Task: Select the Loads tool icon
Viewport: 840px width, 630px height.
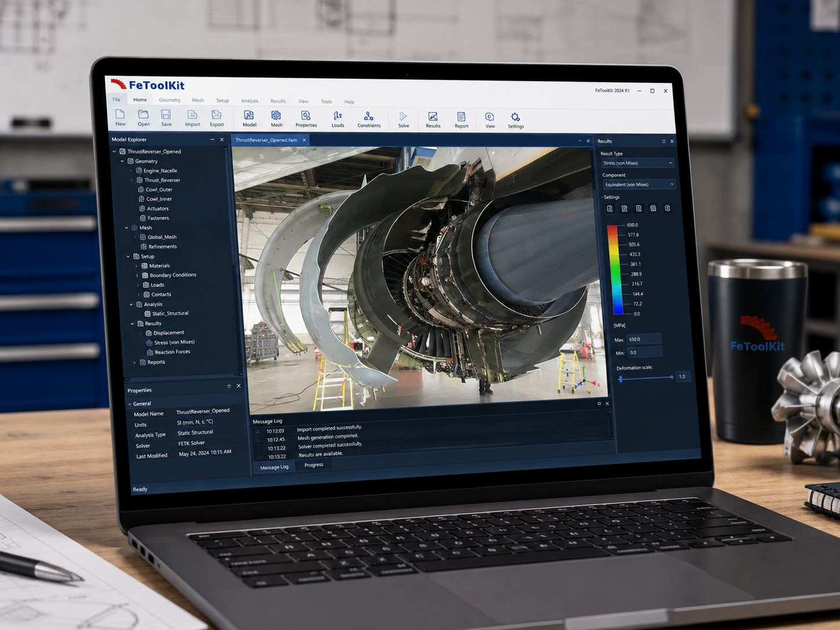Action: 338,120
